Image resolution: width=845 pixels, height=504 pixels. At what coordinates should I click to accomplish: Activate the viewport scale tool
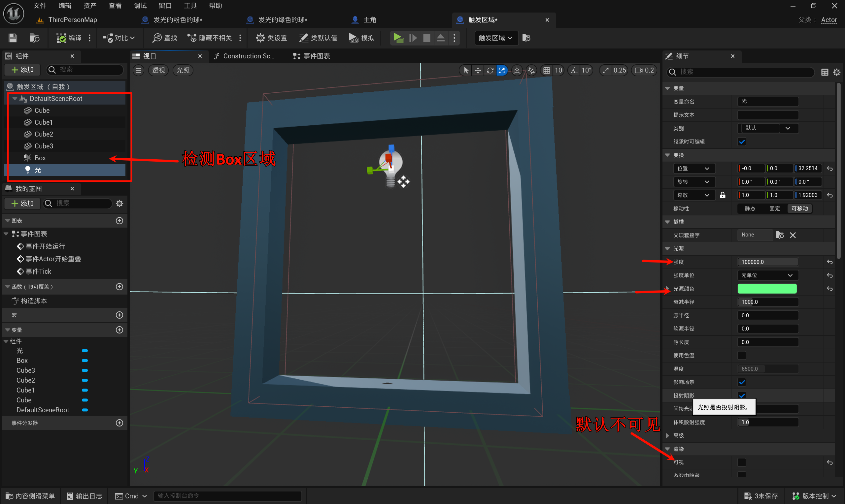click(502, 70)
